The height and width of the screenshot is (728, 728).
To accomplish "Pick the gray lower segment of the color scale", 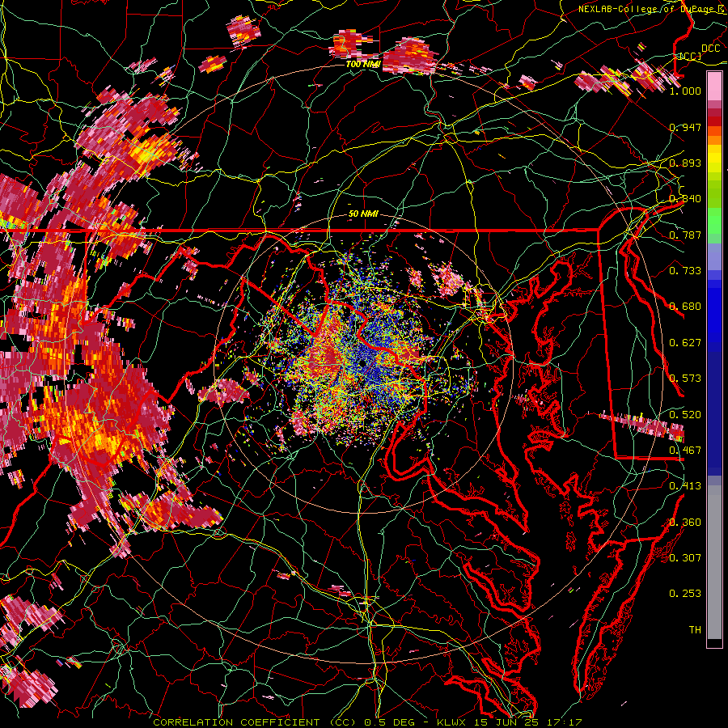I will (x=714, y=562).
